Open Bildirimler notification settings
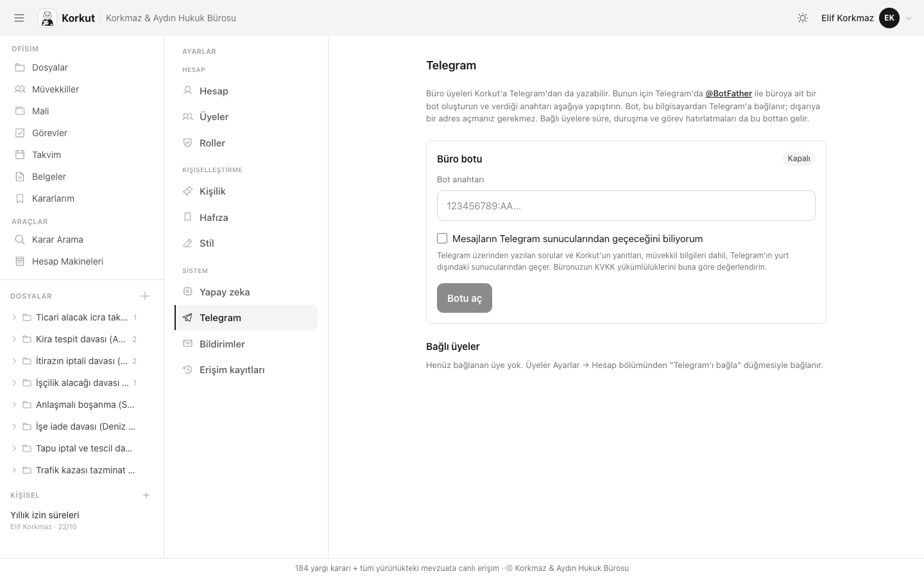 point(246,344)
